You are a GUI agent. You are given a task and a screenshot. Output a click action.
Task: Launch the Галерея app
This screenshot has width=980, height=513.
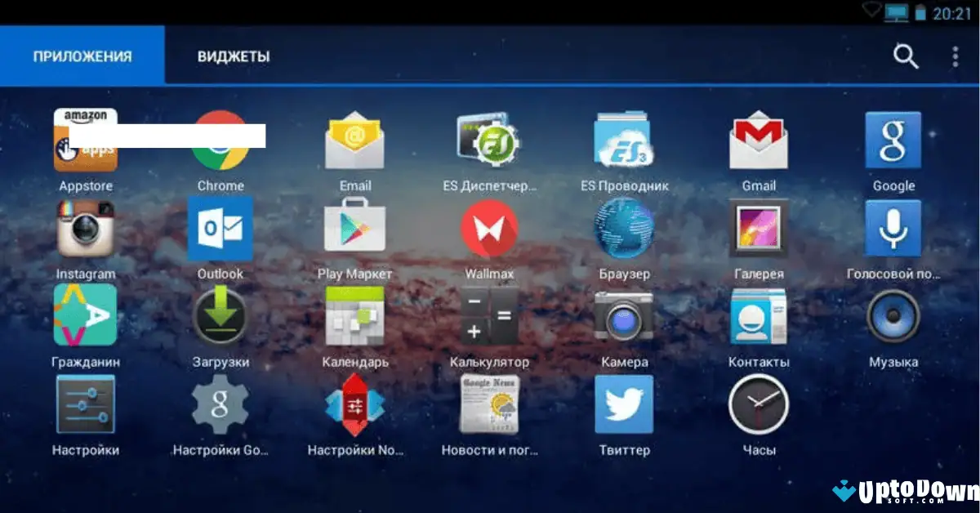coord(758,230)
